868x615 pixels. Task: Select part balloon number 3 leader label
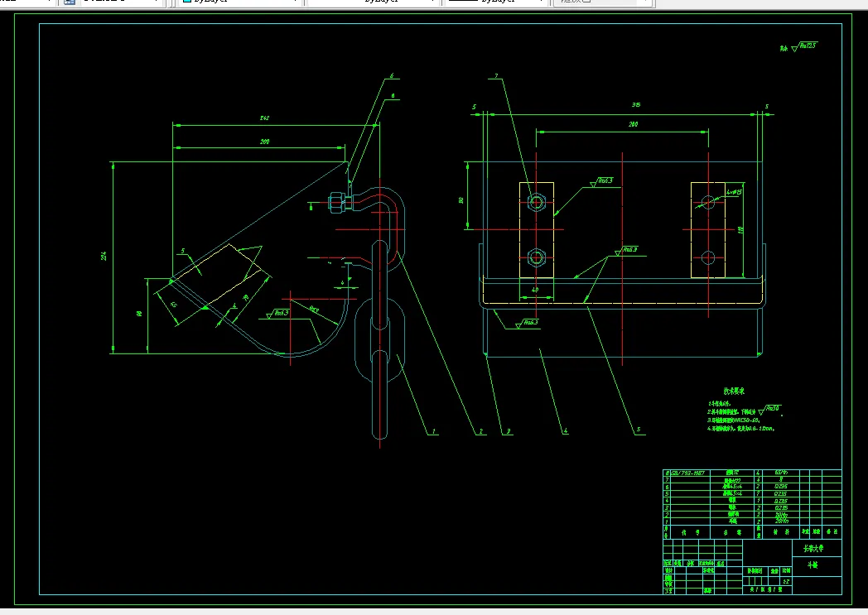point(508,431)
